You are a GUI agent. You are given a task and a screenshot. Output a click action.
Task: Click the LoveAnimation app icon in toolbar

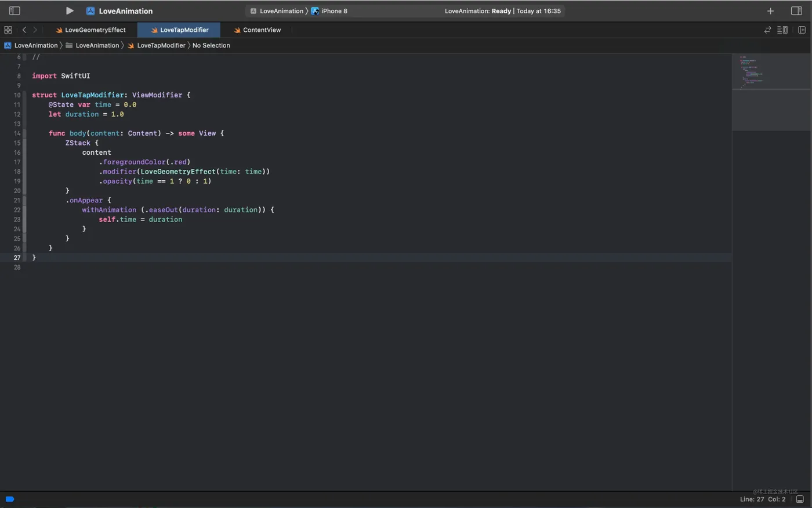90,10
